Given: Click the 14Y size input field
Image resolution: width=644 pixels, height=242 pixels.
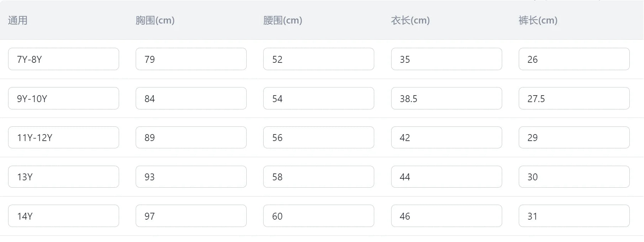Looking at the screenshot, I should [63, 216].
